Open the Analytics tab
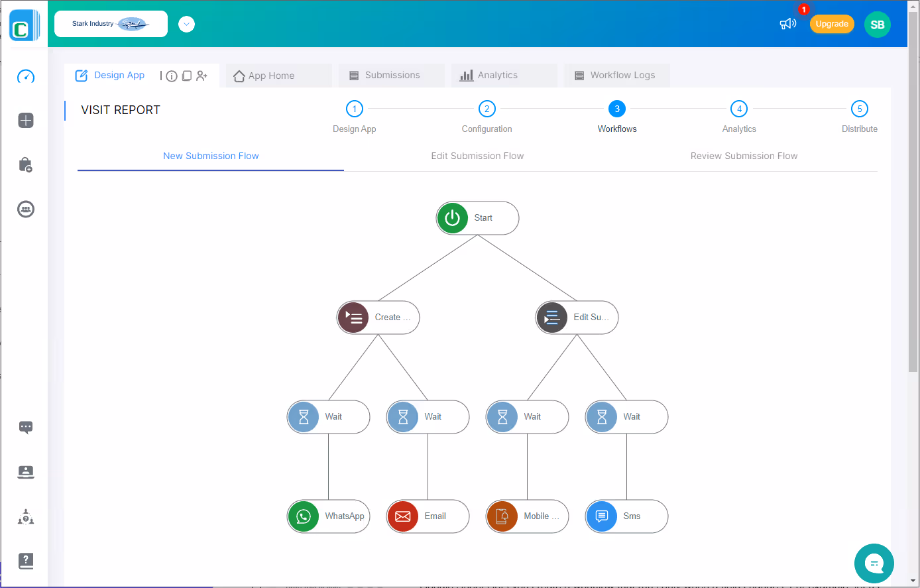 click(x=504, y=76)
